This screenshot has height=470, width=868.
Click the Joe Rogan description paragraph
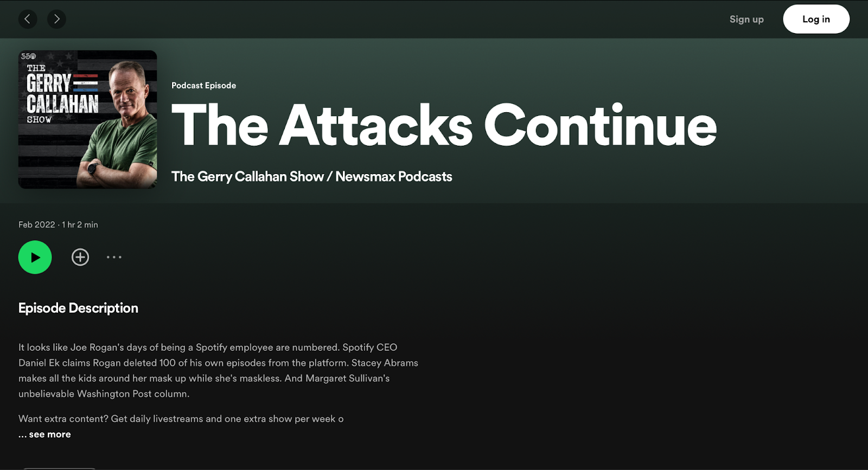(x=218, y=370)
